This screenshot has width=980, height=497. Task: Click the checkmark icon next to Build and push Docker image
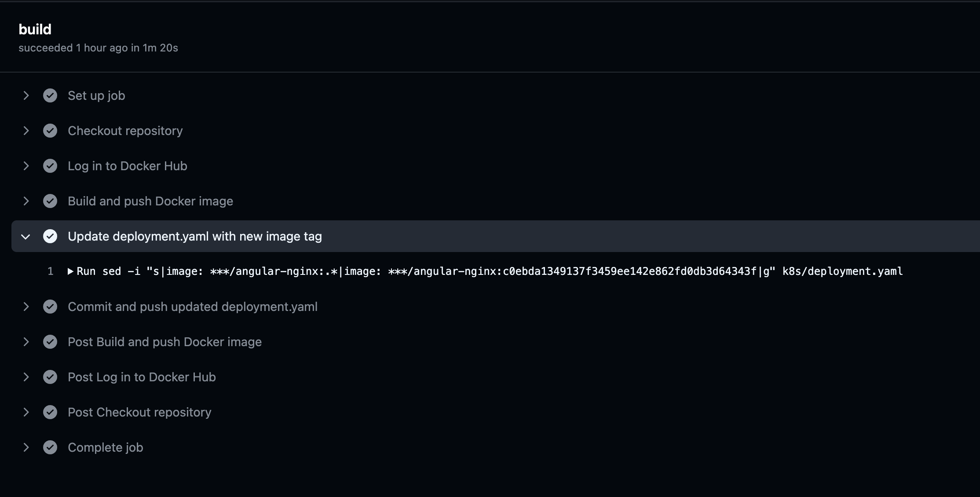coord(50,201)
